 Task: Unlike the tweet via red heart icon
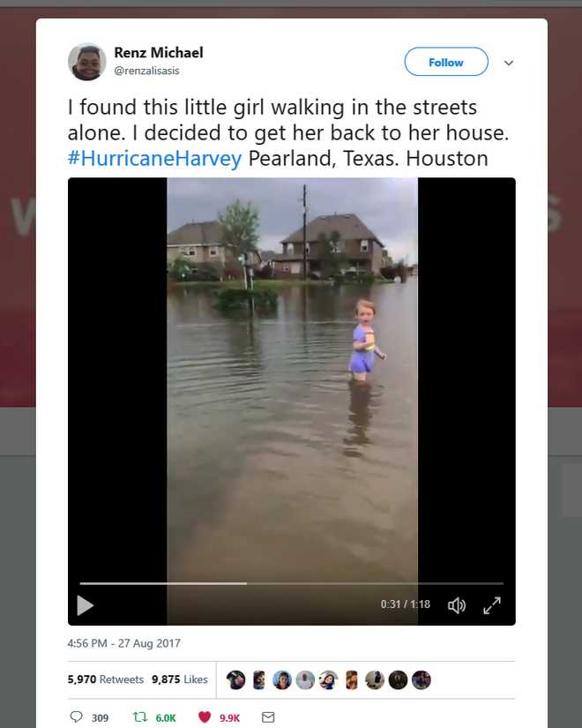[x=205, y=717]
